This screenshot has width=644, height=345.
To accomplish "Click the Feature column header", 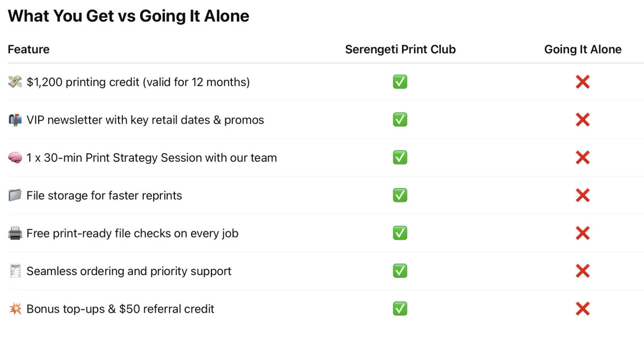I will [28, 49].
